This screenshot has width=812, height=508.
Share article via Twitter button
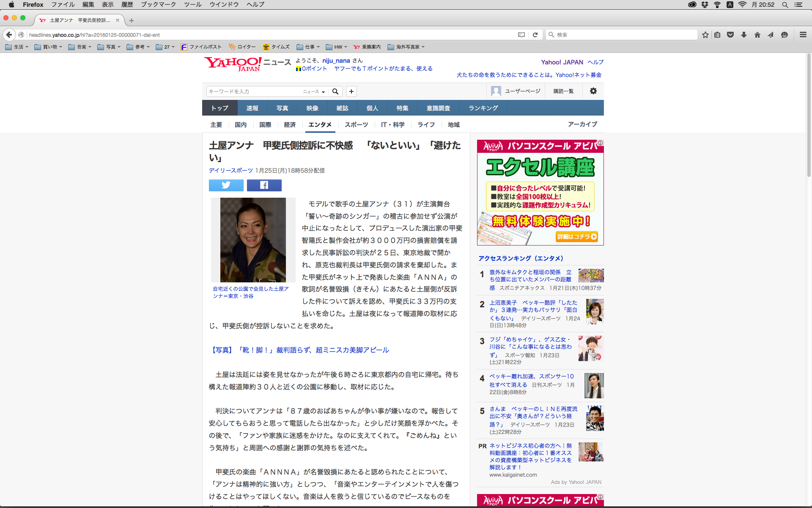[x=226, y=185]
